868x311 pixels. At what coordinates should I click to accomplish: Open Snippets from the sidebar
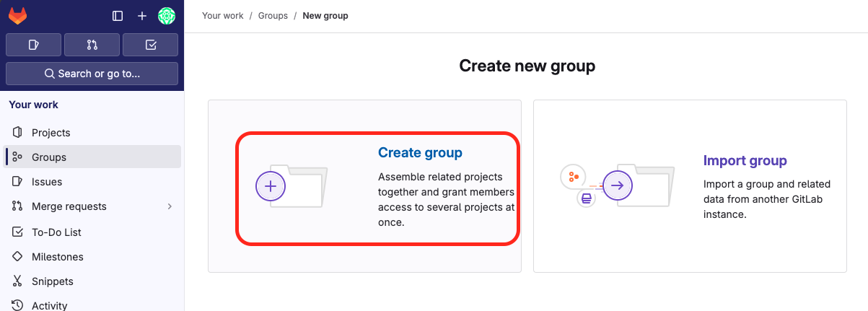point(52,281)
